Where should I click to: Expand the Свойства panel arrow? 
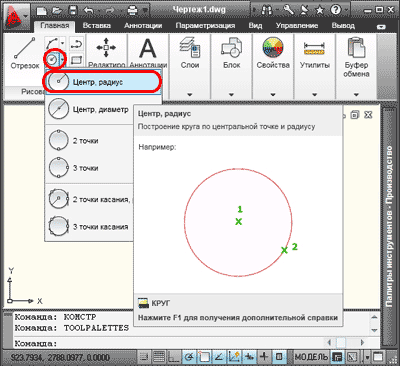tap(273, 95)
